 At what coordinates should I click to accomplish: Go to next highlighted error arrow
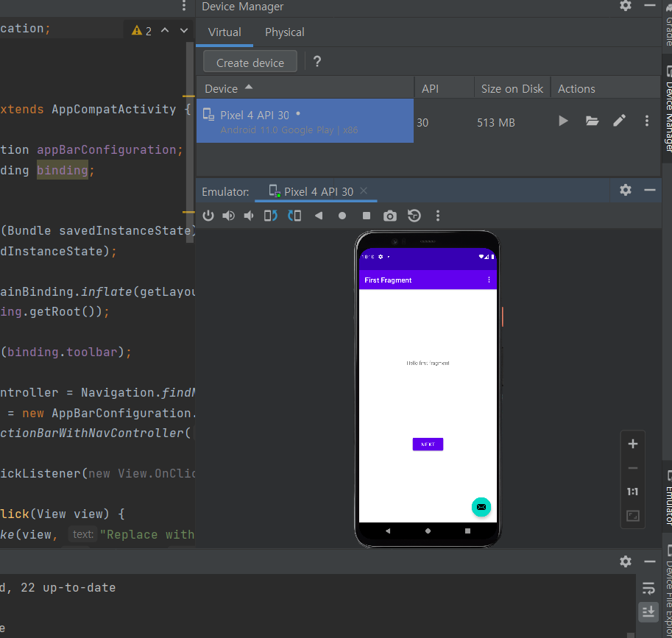click(x=184, y=30)
